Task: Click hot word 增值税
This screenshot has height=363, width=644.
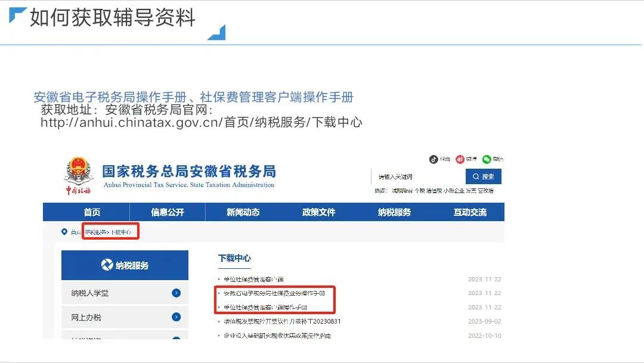Action: (434, 191)
